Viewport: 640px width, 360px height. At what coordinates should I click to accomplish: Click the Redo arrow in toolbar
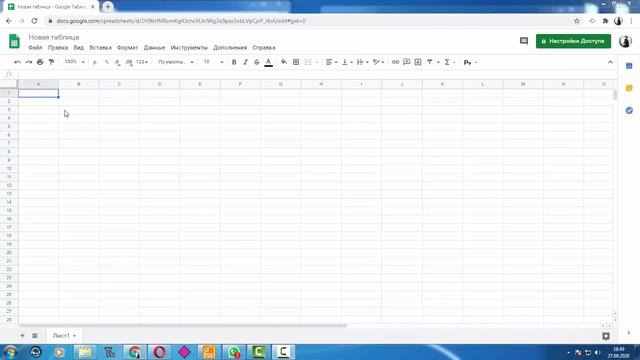29,62
